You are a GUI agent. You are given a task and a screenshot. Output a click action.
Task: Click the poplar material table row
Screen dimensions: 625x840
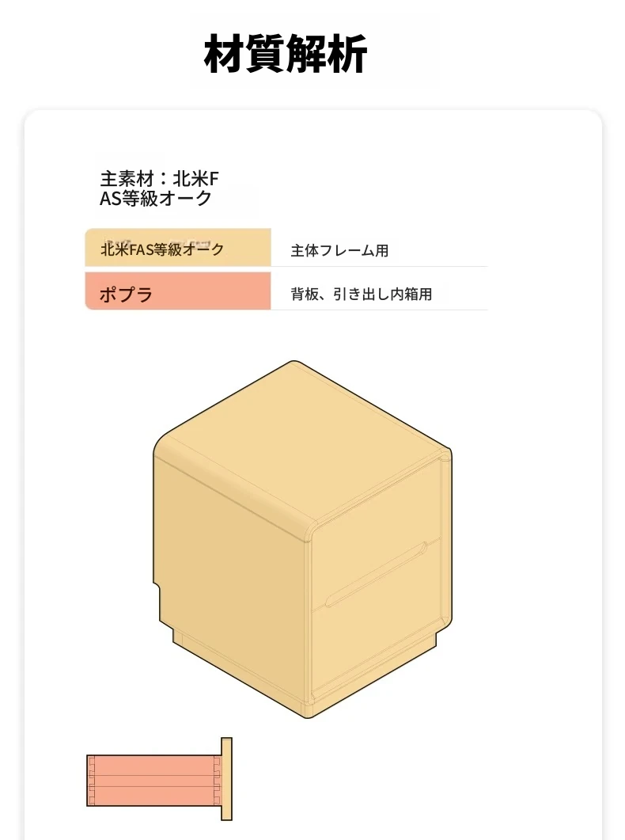(286, 291)
